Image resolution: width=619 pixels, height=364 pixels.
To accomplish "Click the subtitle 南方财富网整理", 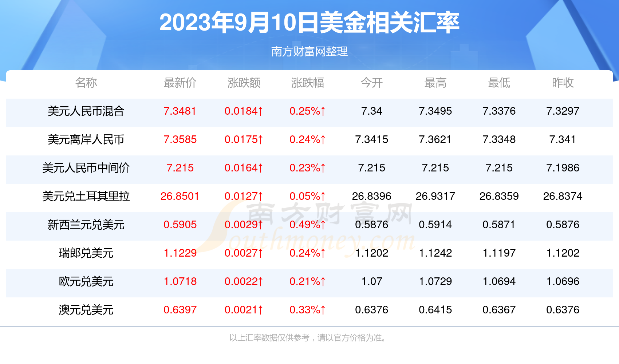I will [x=309, y=51].
